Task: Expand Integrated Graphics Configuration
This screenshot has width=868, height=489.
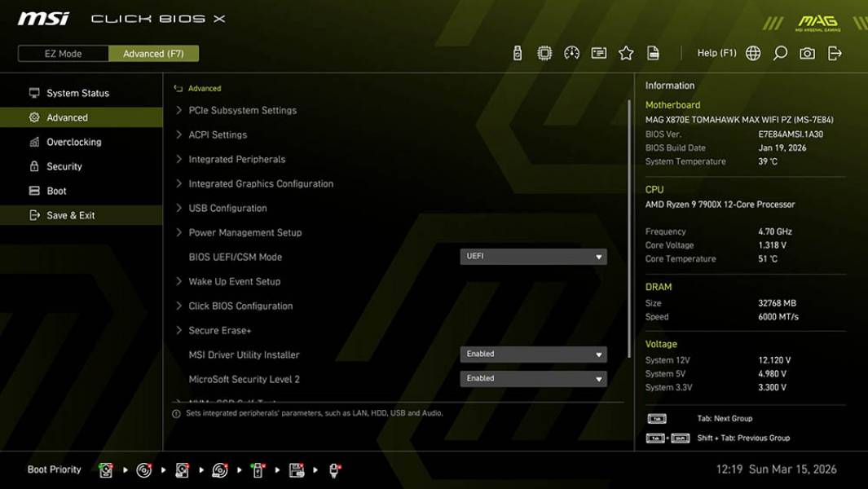Action: tap(259, 183)
